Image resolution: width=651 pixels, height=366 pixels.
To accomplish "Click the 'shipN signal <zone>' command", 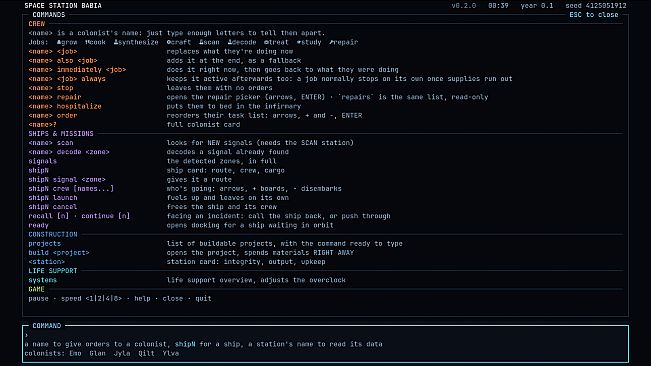I will point(67,180).
